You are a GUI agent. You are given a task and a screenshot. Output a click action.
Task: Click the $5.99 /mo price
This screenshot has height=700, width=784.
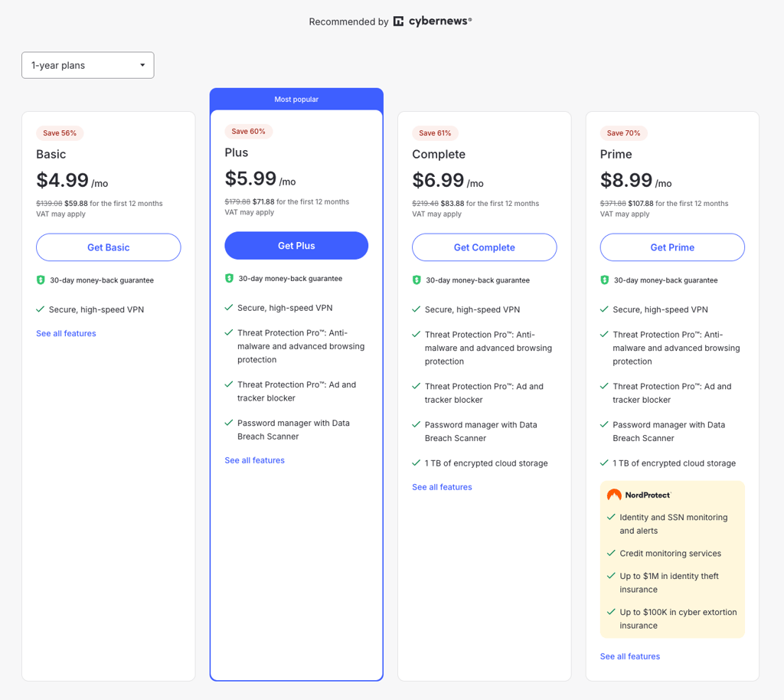[260, 178]
